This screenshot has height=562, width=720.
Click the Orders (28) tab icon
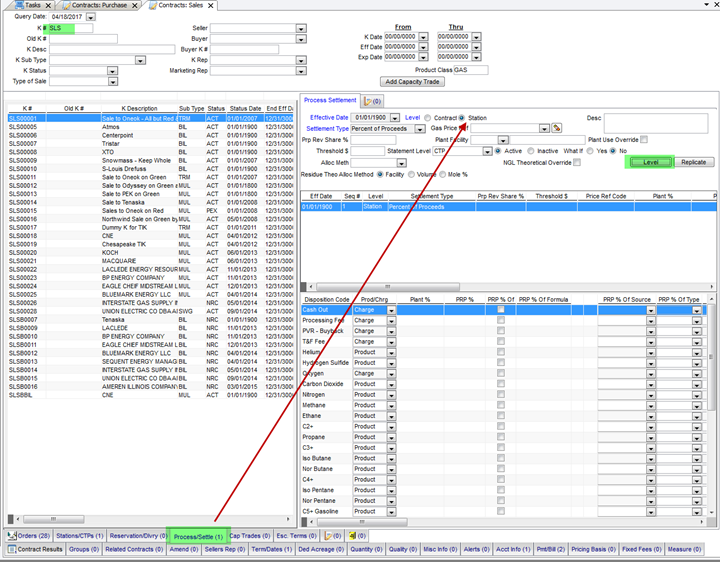click(x=11, y=536)
